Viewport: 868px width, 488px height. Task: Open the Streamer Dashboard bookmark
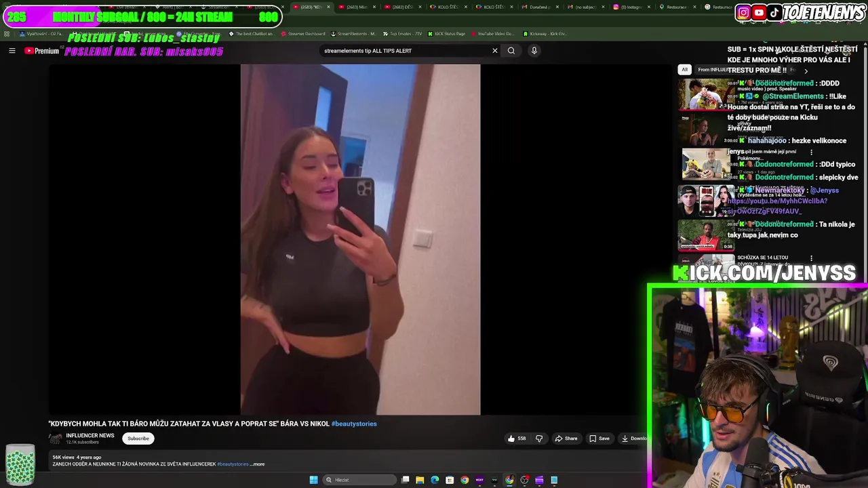click(x=303, y=33)
